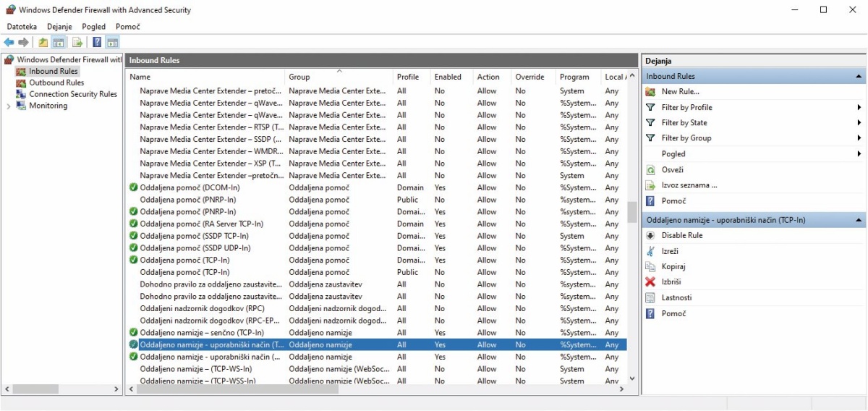868x411 pixels.
Task: Sort by the Group column header
Action: click(x=339, y=77)
